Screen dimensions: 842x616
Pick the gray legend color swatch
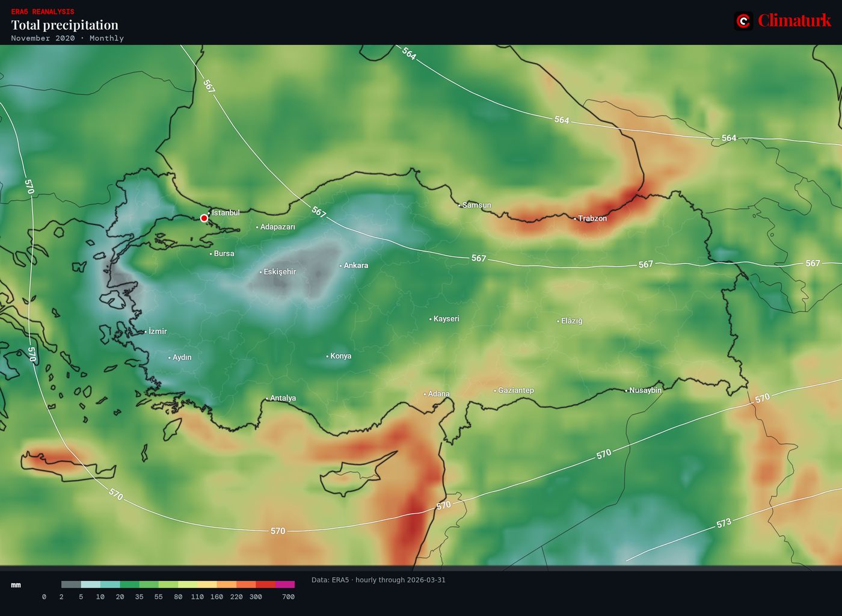pos(71,584)
